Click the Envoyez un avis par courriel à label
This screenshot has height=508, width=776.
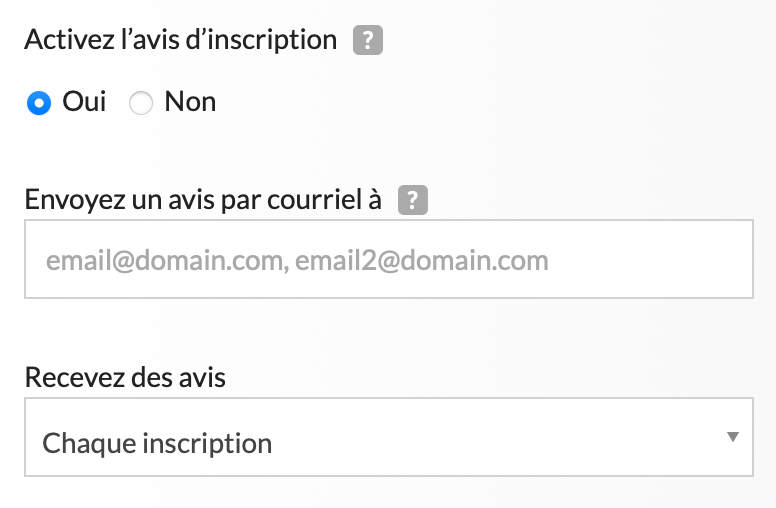(x=203, y=200)
